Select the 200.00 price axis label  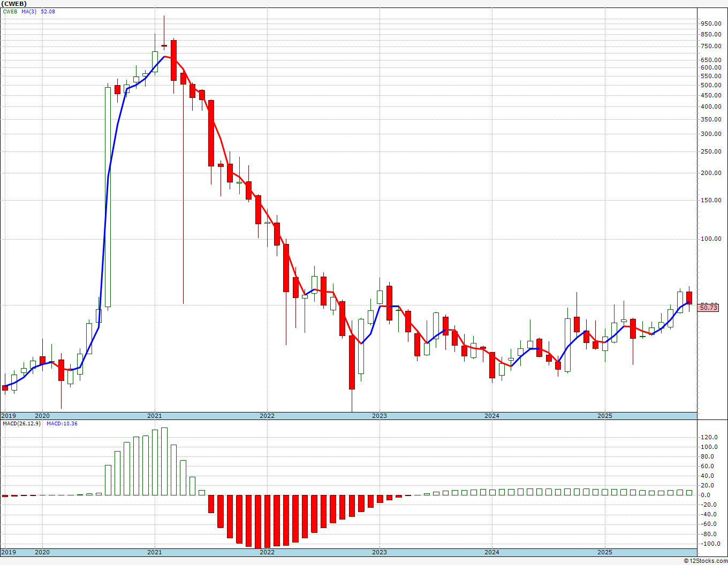(711, 173)
